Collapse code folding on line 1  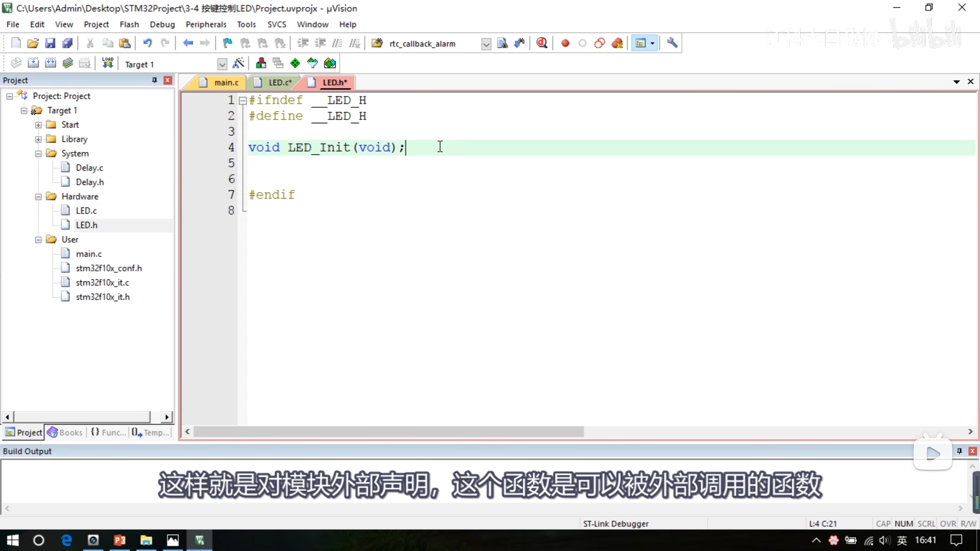point(243,101)
